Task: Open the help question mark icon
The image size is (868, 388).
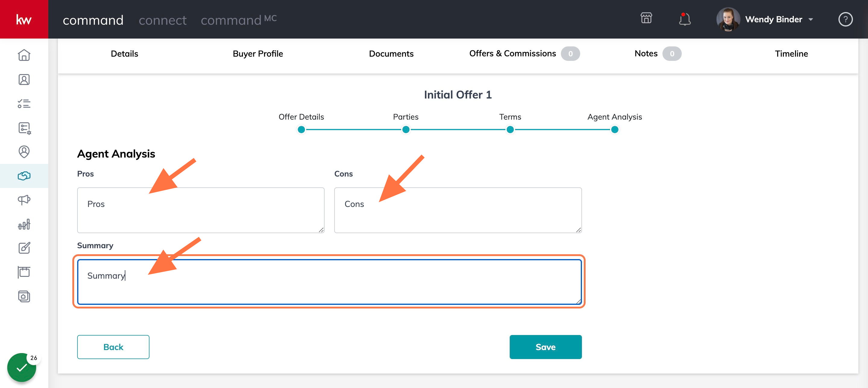Action: coord(845,19)
